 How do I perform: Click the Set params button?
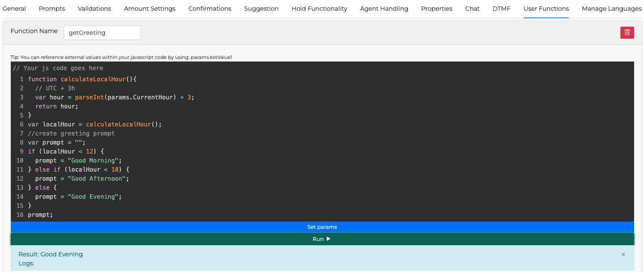(x=322, y=227)
